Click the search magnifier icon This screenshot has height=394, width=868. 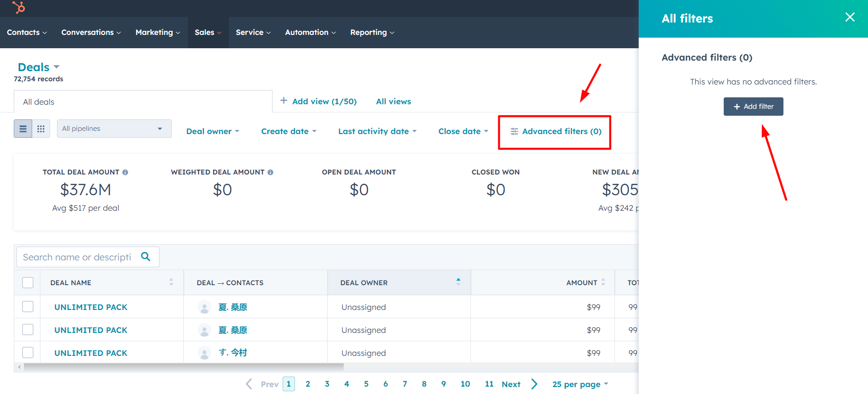[x=146, y=257]
